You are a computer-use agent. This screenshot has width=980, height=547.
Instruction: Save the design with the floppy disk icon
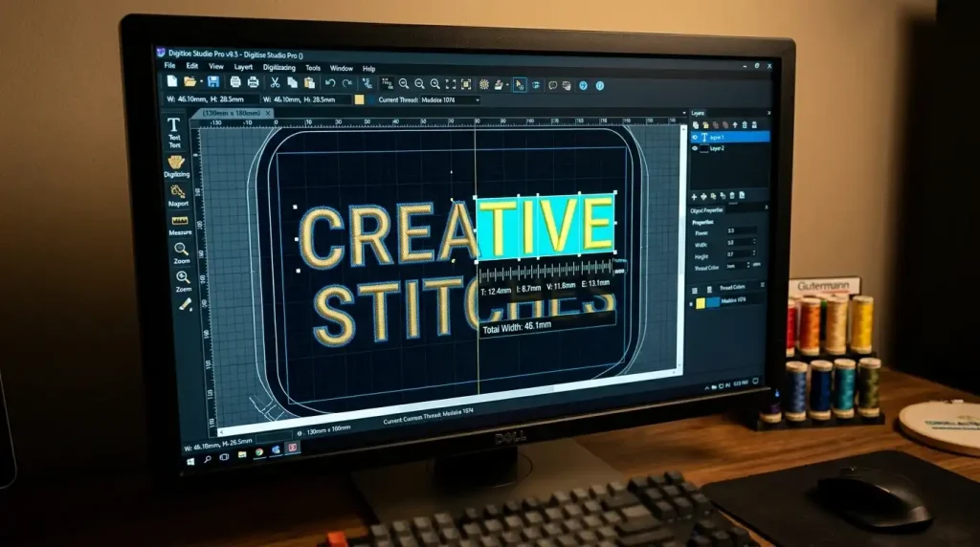pyautogui.click(x=213, y=82)
